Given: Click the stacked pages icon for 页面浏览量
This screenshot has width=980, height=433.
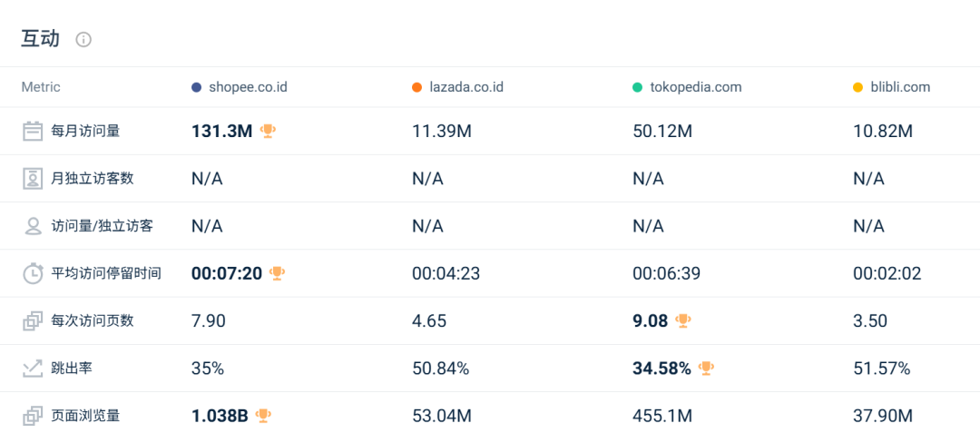Looking at the screenshot, I should [33, 416].
